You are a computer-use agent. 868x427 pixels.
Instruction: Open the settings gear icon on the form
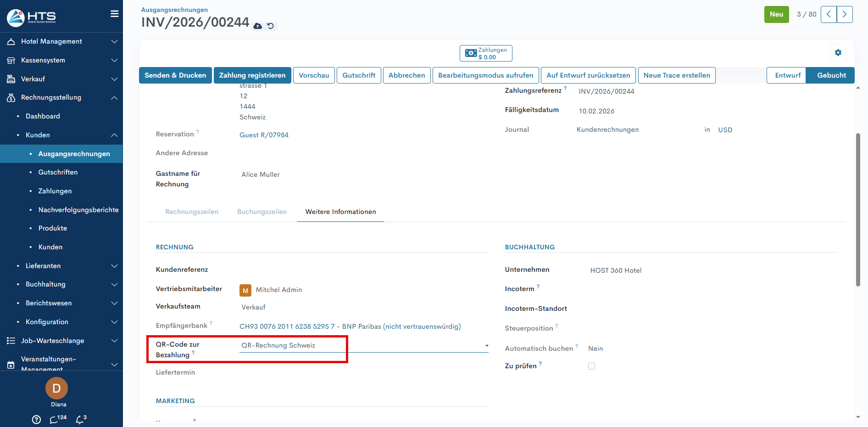click(x=838, y=53)
